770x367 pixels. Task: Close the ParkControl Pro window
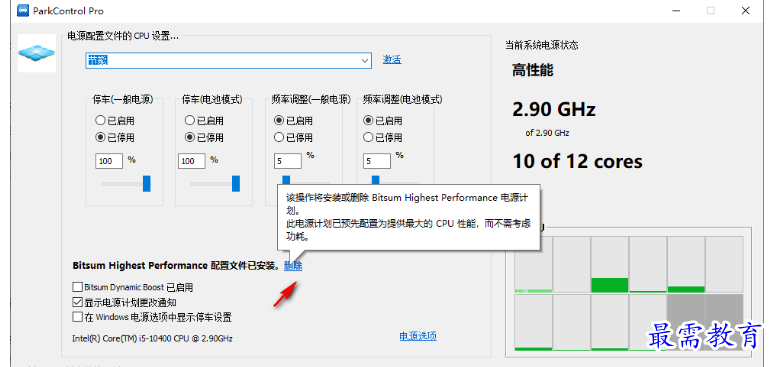pyautogui.click(x=745, y=10)
